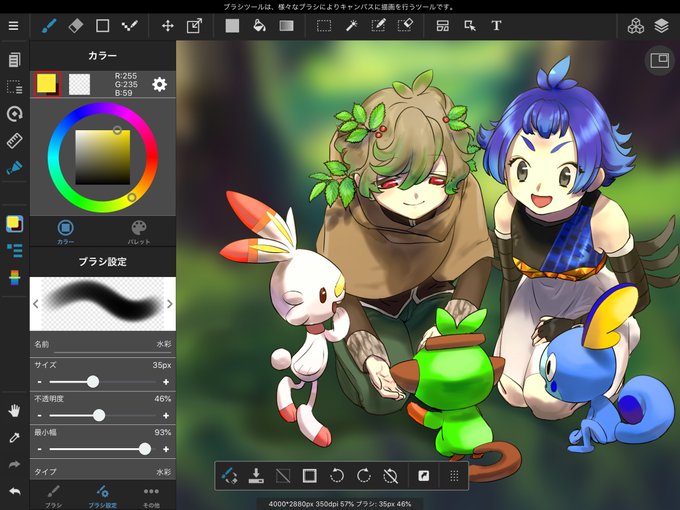Select the Magic Wand tool

351,26
